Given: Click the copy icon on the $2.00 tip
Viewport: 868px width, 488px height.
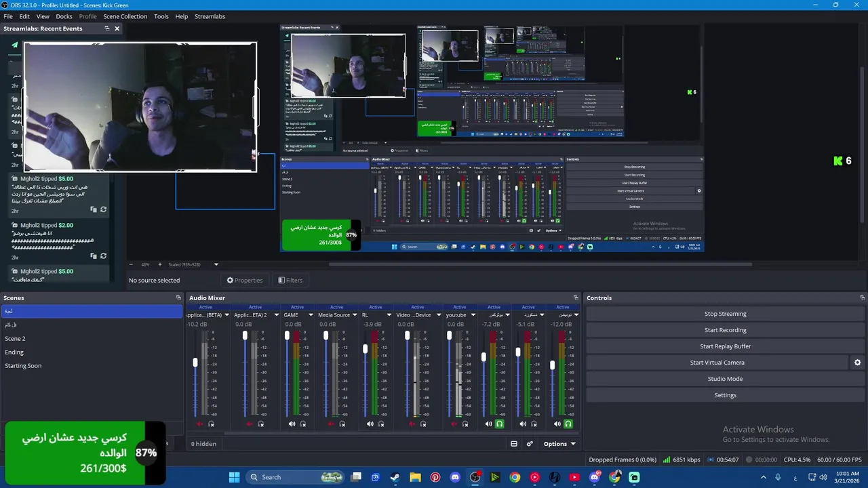Looking at the screenshot, I should pos(94,256).
